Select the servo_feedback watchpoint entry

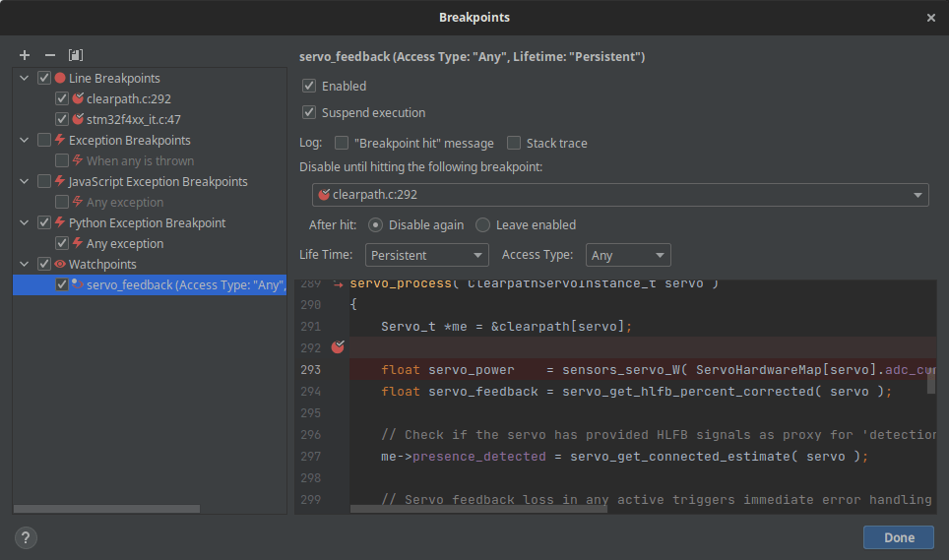[x=177, y=285]
